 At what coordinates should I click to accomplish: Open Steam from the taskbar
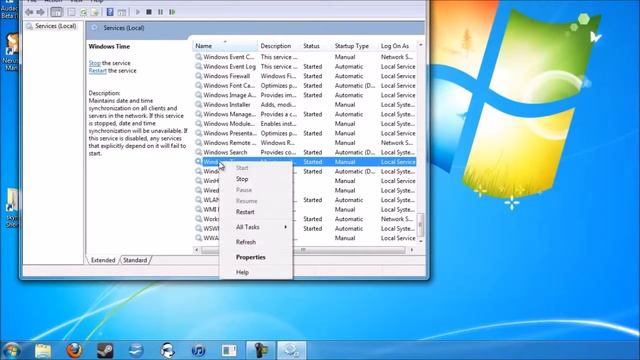105,350
